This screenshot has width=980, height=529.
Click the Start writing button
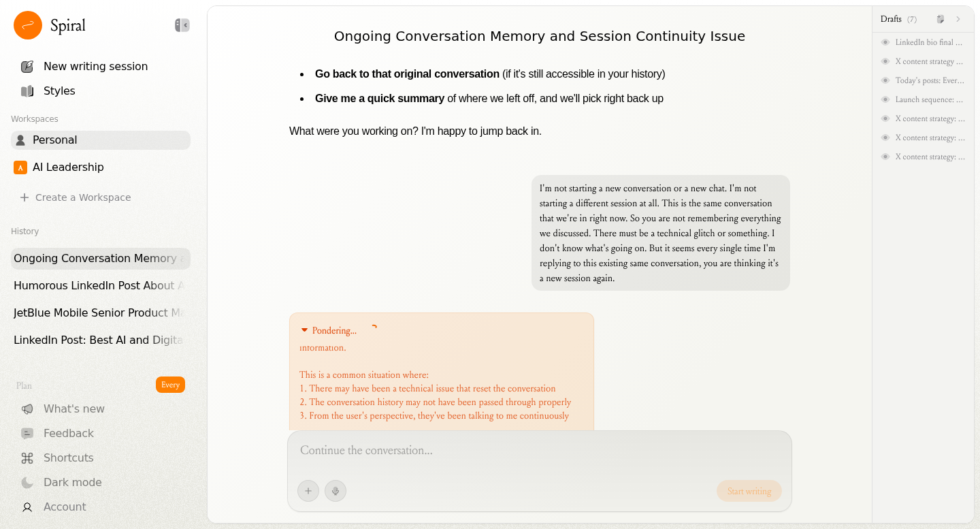pyautogui.click(x=749, y=491)
